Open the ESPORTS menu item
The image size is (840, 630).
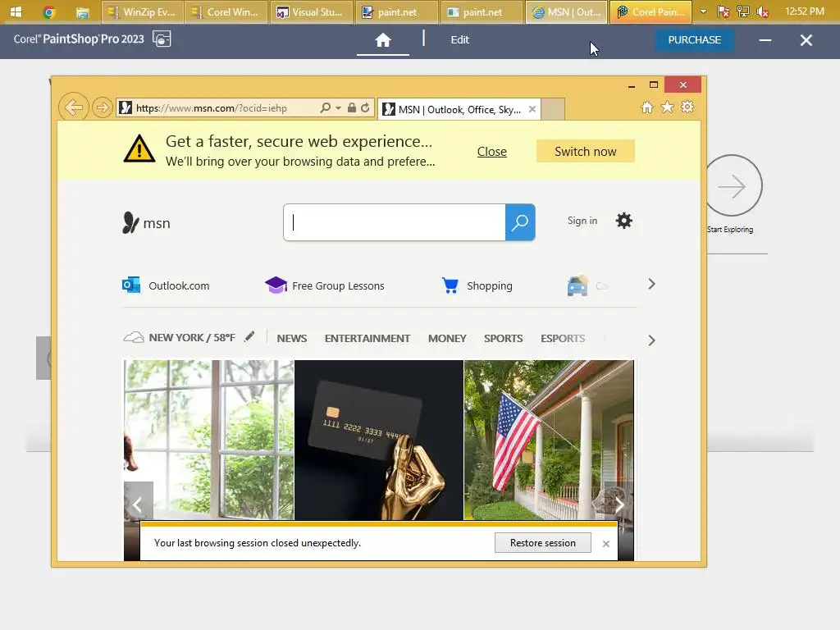[563, 339]
